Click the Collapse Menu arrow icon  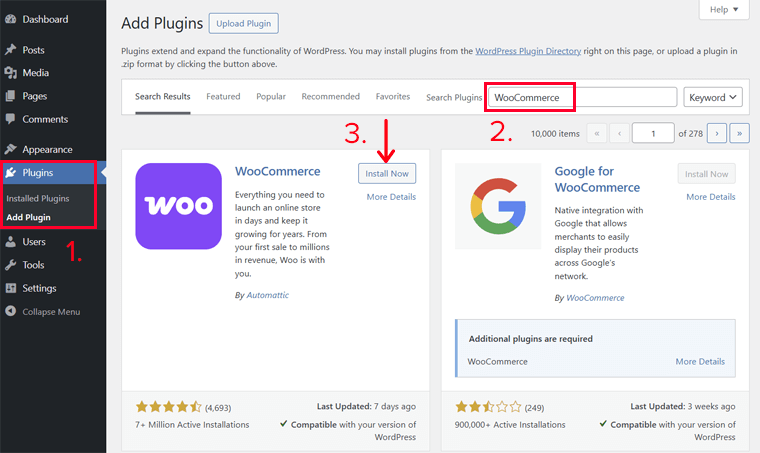[11, 311]
